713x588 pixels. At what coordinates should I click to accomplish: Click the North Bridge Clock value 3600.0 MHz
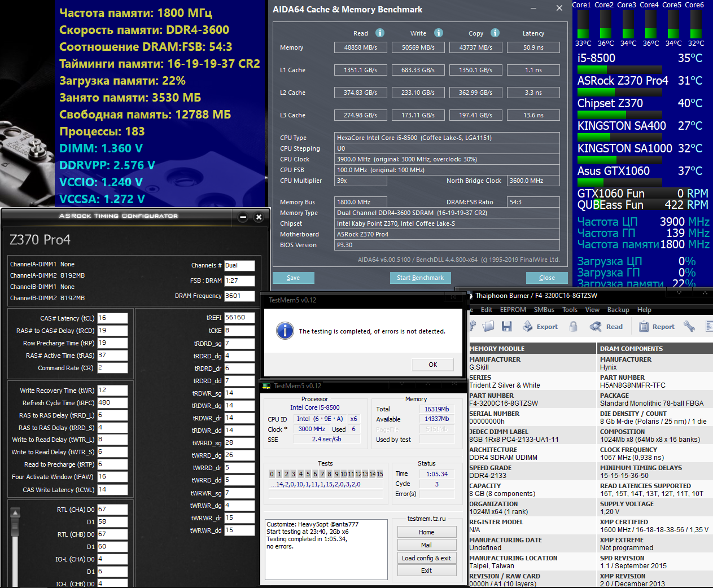click(533, 181)
